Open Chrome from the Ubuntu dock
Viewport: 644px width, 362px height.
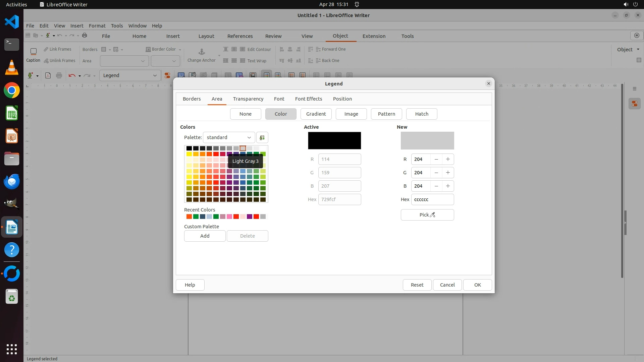click(x=12, y=90)
